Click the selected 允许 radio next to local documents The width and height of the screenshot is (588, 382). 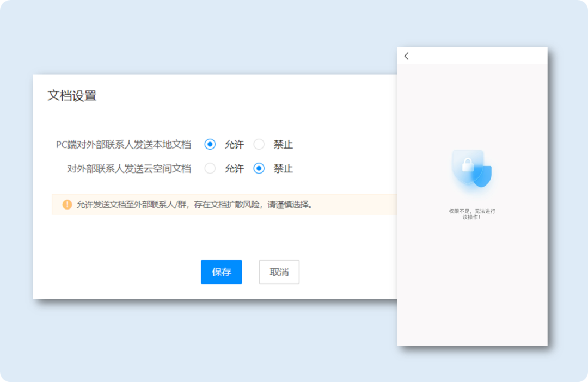point(210,144)
